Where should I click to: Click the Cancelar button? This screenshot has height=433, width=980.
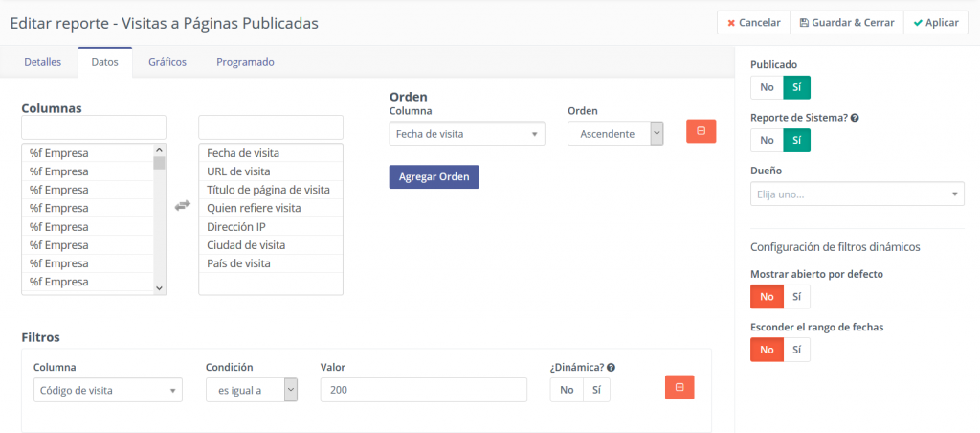[752, 22]
